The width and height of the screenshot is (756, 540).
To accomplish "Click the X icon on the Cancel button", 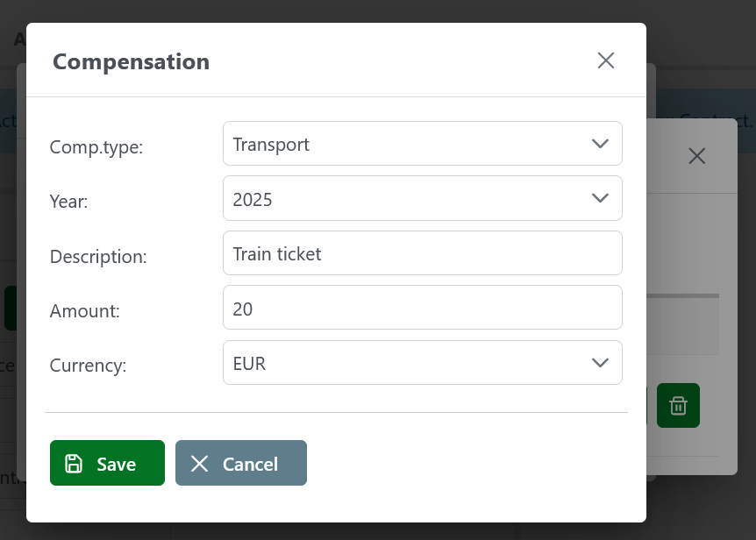I will pos(200,464).
